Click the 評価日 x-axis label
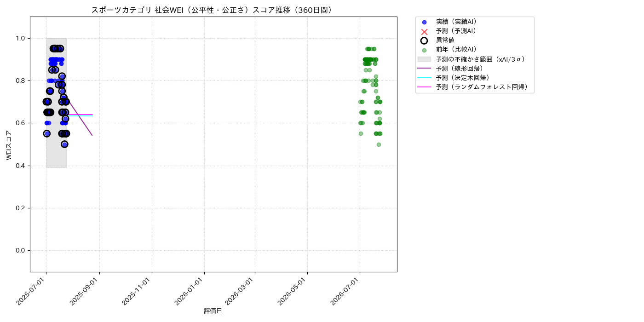The width and height of the screenshot is (644, 322). point(213,311)
